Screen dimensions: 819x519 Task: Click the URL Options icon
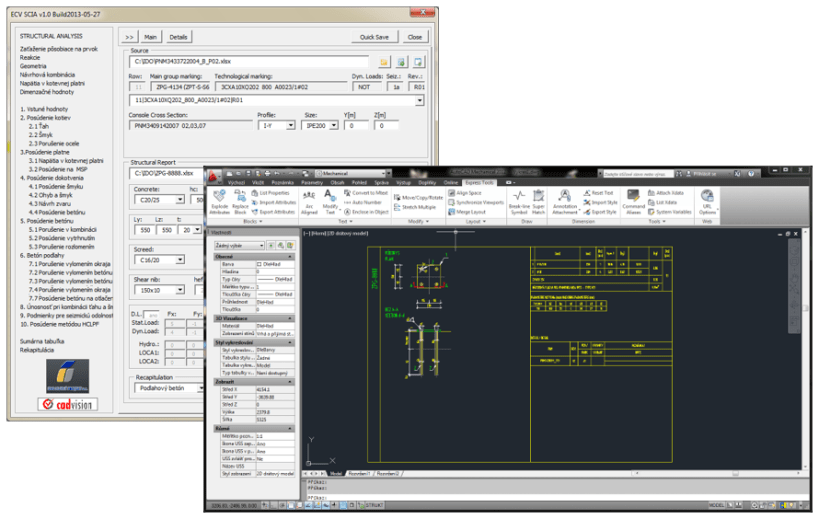coord(707,195)
